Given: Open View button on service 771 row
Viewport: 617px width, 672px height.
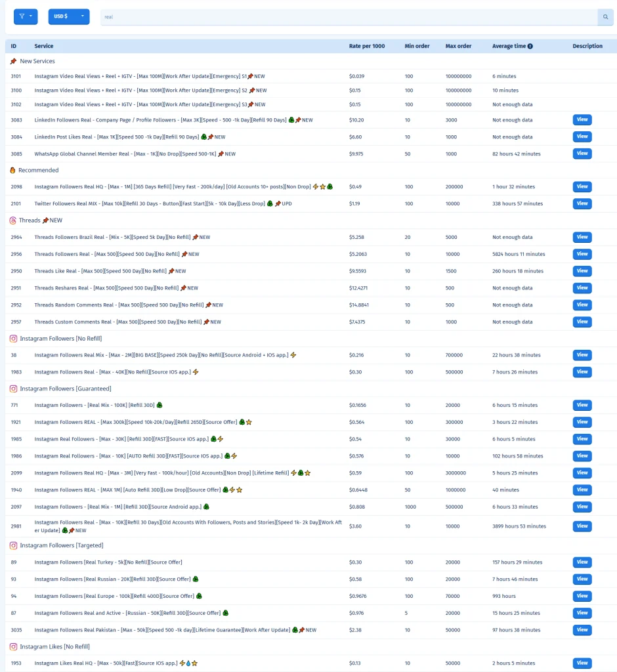Looking at the screenshot, I should tap(582, 405).
